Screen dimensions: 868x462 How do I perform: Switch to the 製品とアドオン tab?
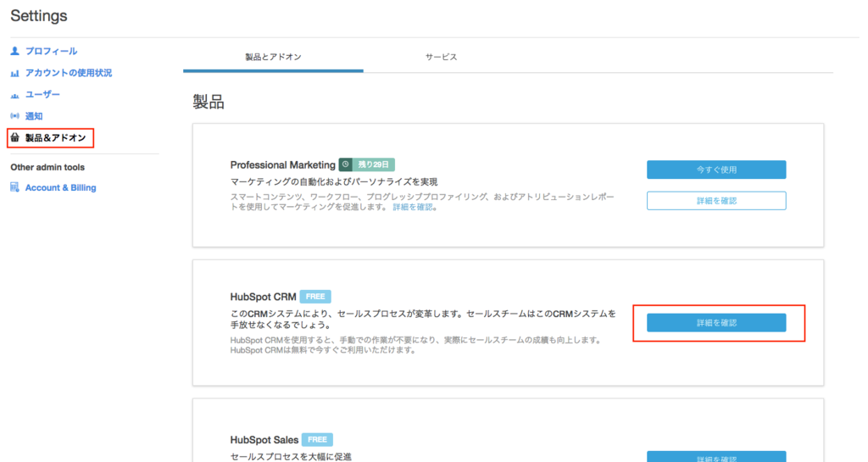click(273, 57)
